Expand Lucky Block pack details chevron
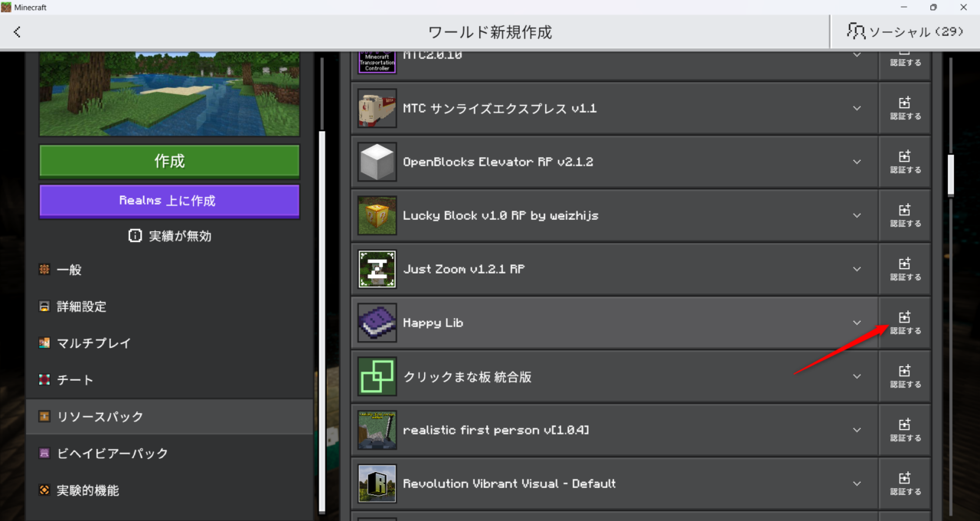Image resolution: width=980 pixels, height=521 pixels. point(857,215)
